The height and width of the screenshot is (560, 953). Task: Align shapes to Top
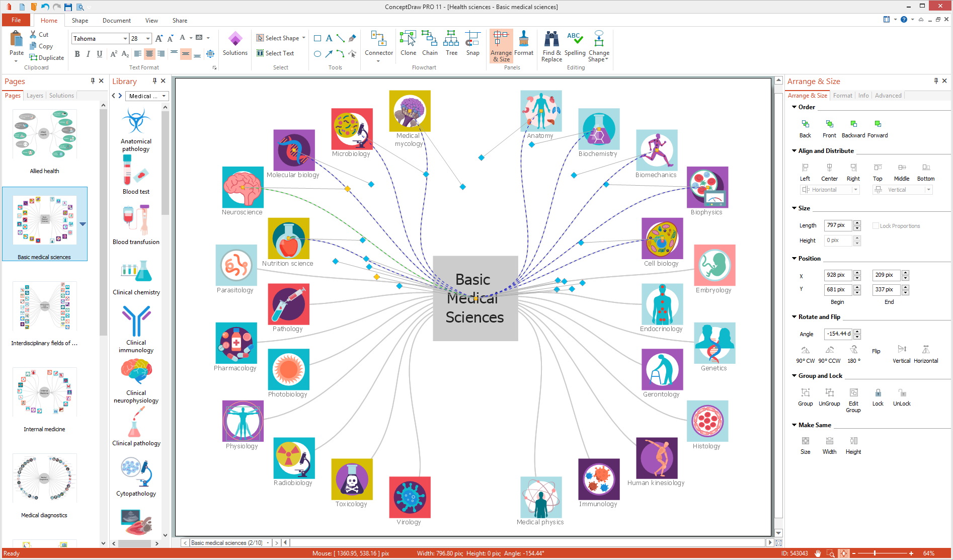coord(878,172)
